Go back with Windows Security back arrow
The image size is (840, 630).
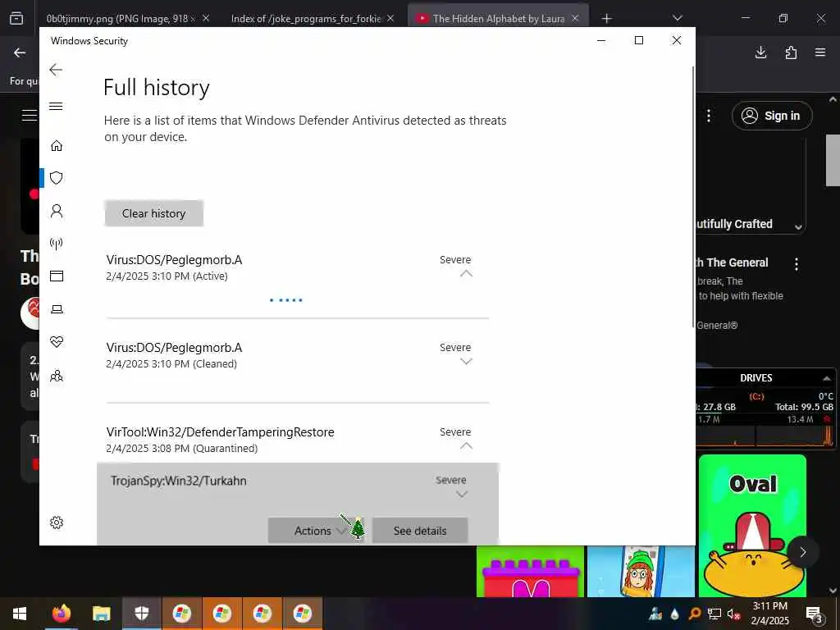[56, 70]
